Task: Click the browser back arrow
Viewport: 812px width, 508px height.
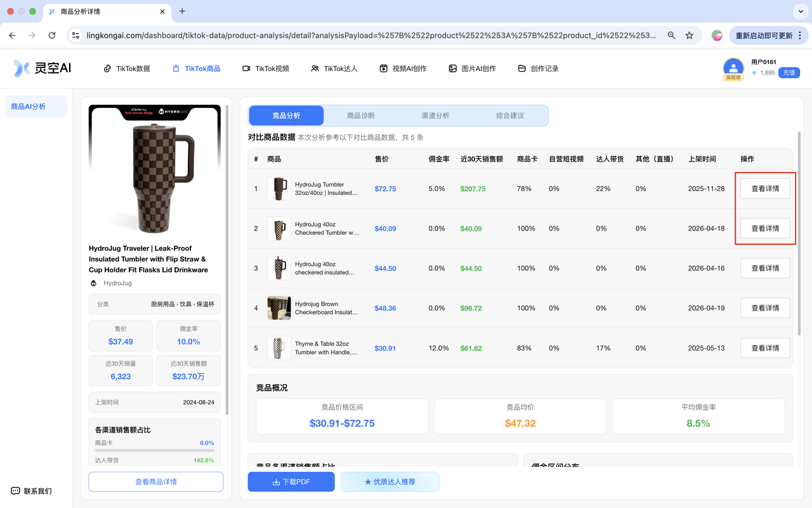Action: (x=13, y=36)
